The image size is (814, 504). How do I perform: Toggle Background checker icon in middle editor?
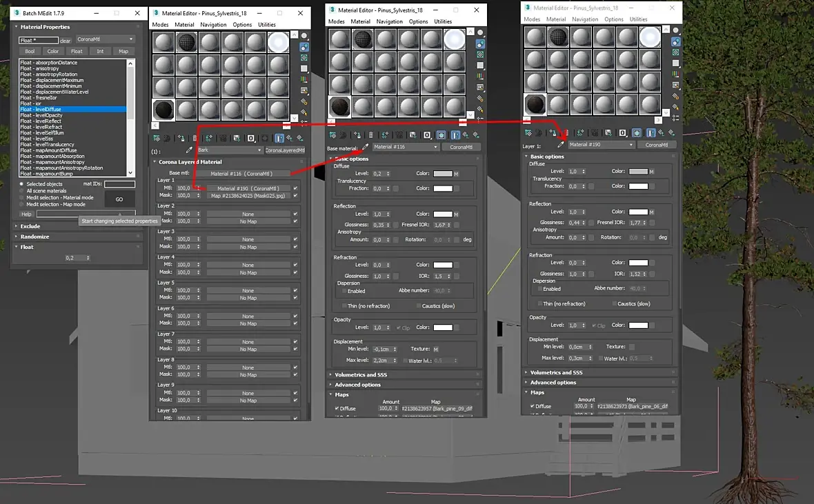tap(480, 54)
